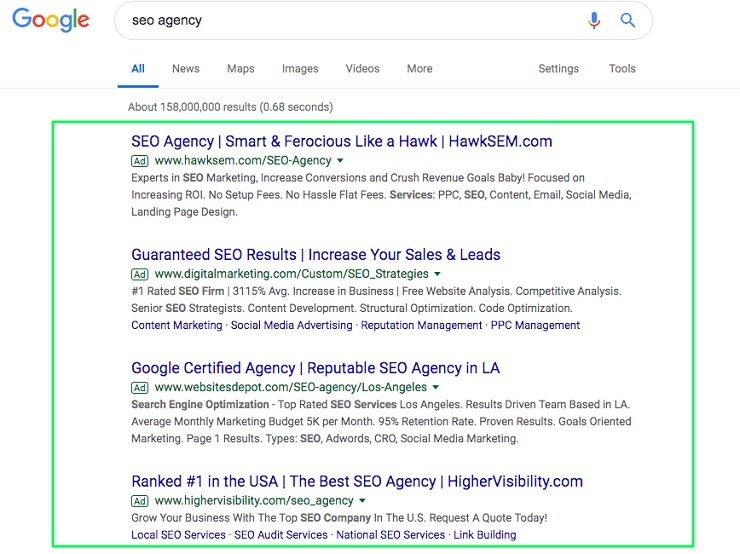The image size is (740, 554).
Task: Open the Tools options
Action: click(622, 69)
